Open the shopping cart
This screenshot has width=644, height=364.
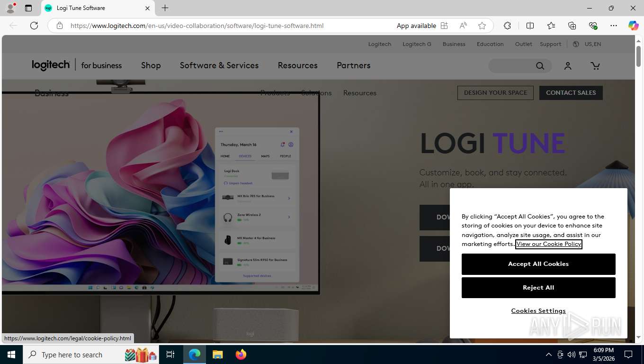click(x=595, y=66)
